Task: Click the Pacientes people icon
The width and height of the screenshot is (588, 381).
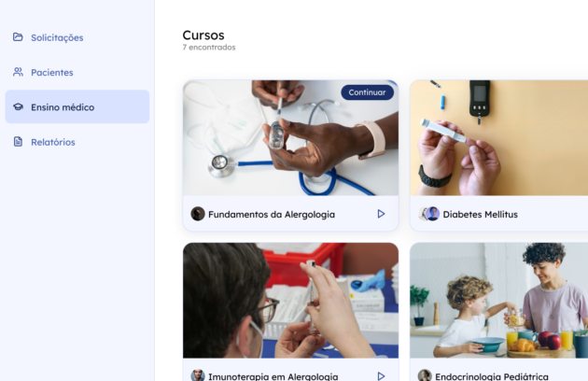Action: pos(18,72)
